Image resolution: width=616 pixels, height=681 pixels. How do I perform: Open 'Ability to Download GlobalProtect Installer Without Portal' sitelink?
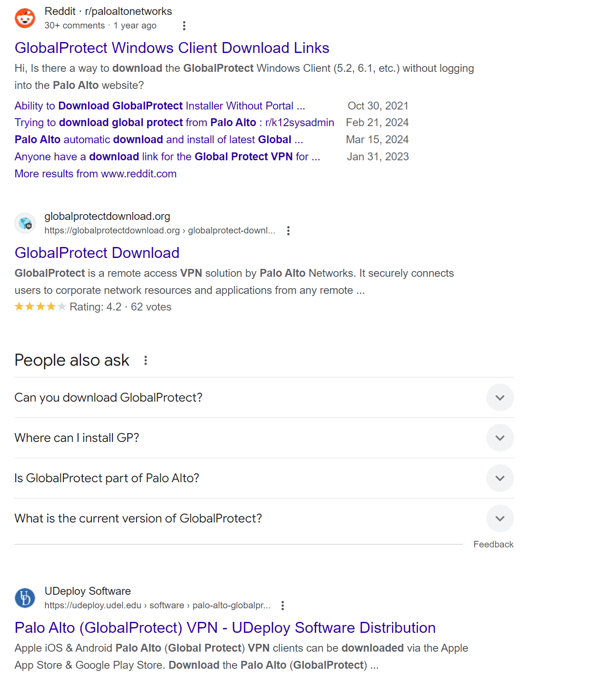click(159, 106)
